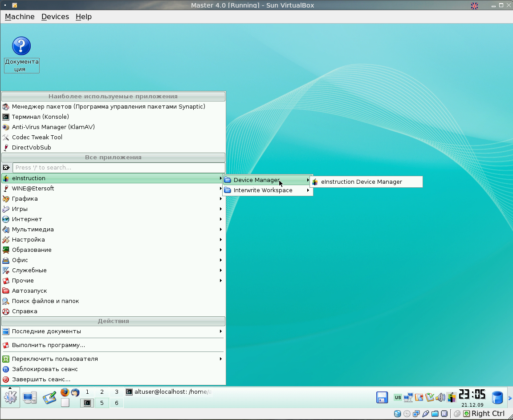
Task: Expand the Настройка submenu
Action: (113, 239)
